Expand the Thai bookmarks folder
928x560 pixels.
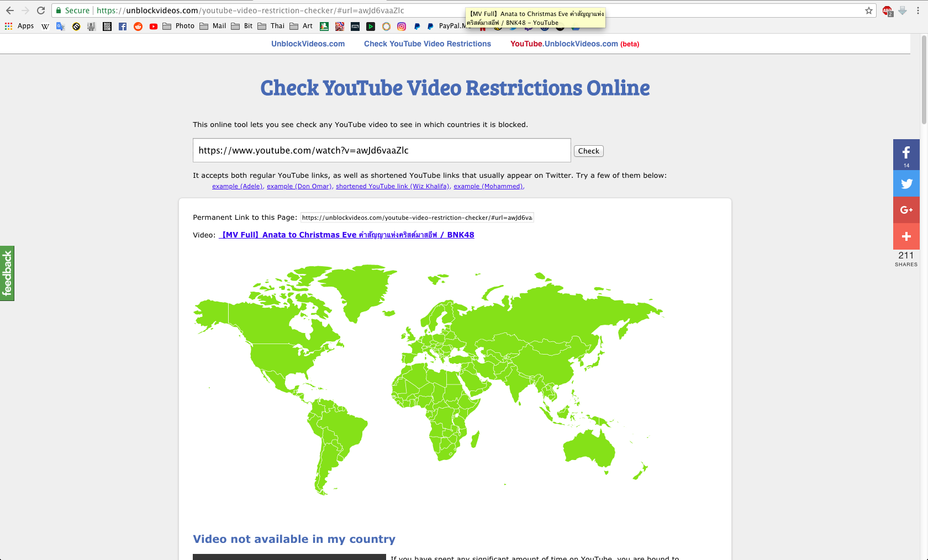271,26
